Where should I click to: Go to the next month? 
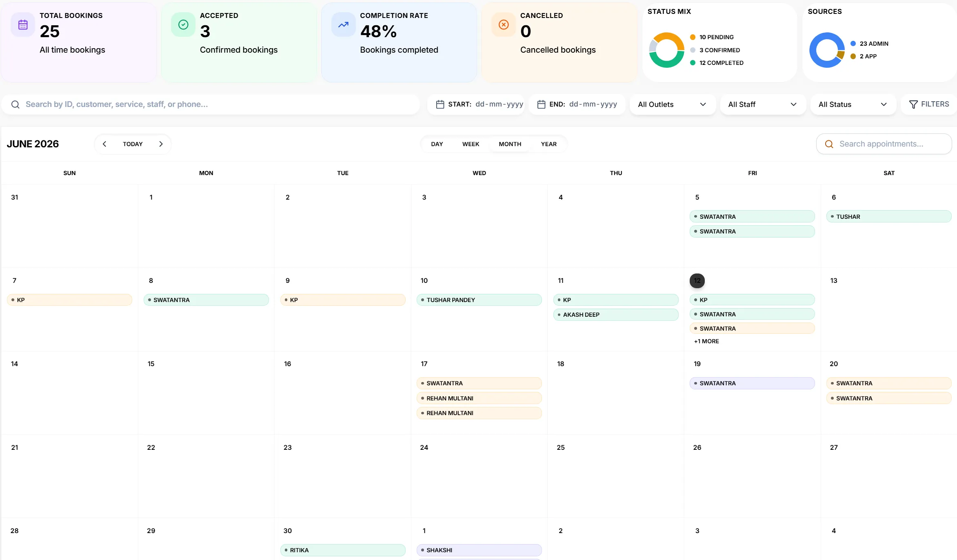[161, 144]
